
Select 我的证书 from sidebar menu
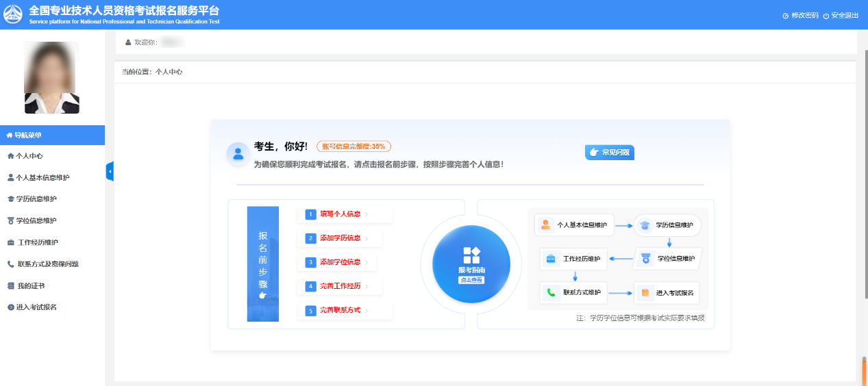(31, 285)
